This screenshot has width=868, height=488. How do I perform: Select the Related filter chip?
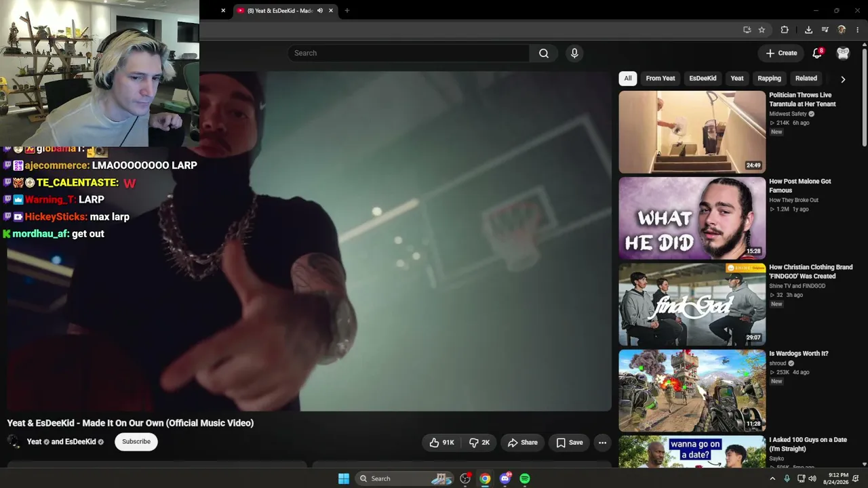click(x=806, y=79)
